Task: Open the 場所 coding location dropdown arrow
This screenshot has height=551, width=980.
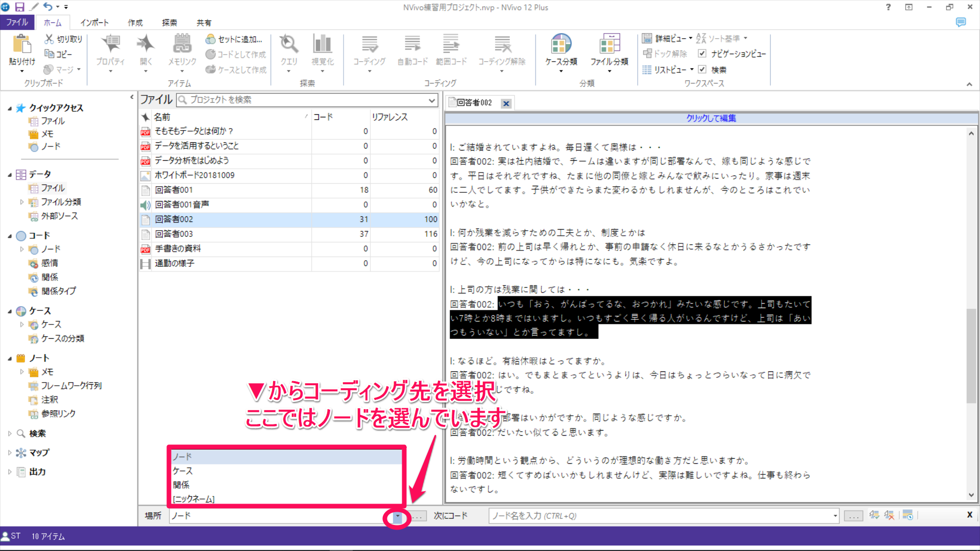Action: click(x=397, y=516)
